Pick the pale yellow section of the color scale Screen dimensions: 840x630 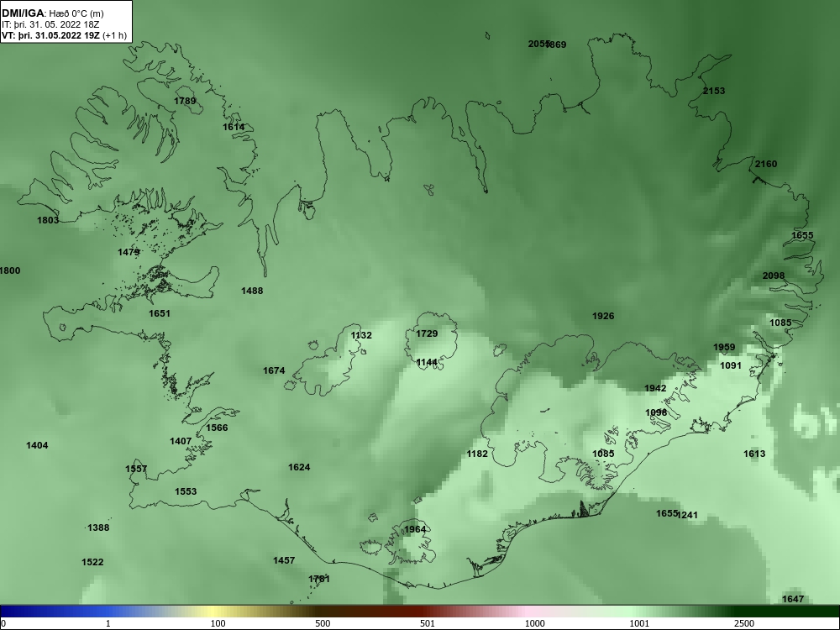click(x=214, y=612)
